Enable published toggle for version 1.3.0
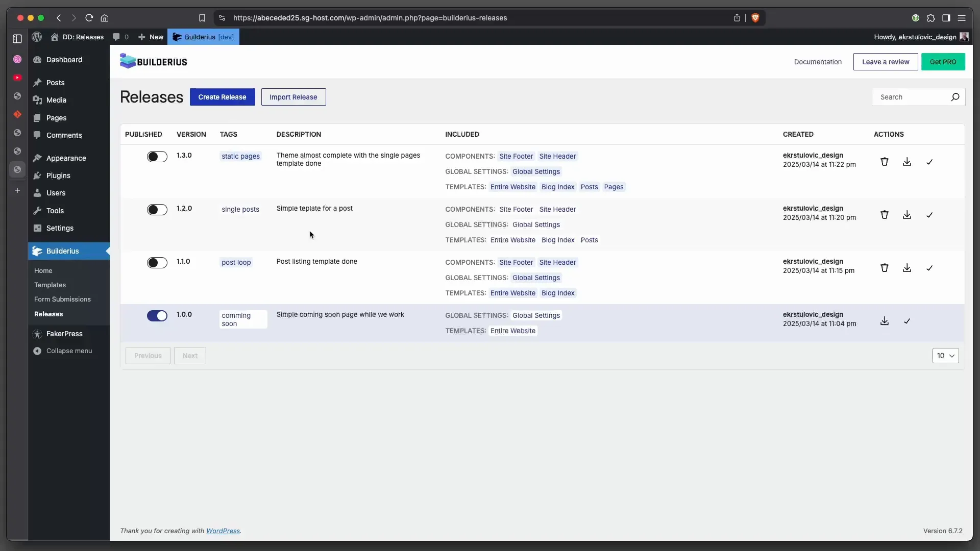This screenshot has width=980, height=551. (157, 157)
